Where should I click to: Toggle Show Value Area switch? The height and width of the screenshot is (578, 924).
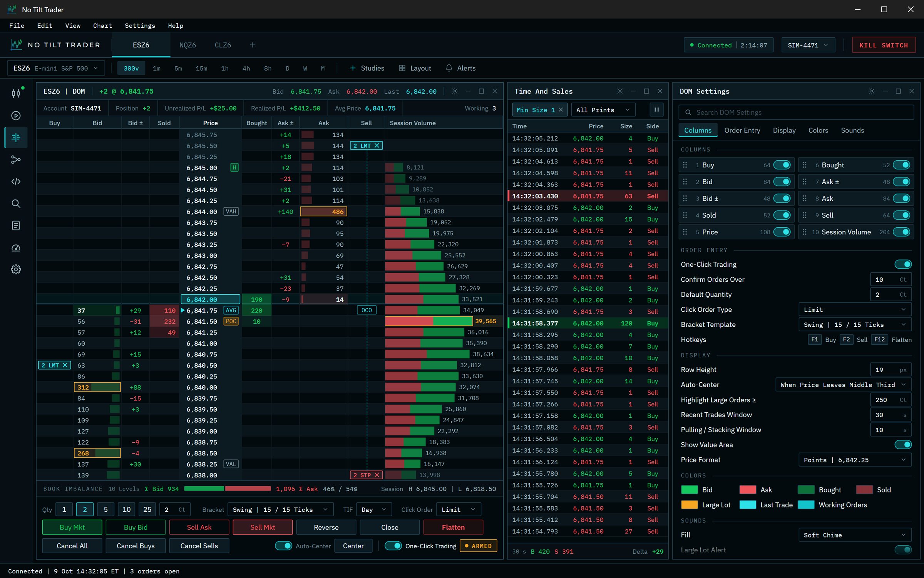[x=903, y=445]
